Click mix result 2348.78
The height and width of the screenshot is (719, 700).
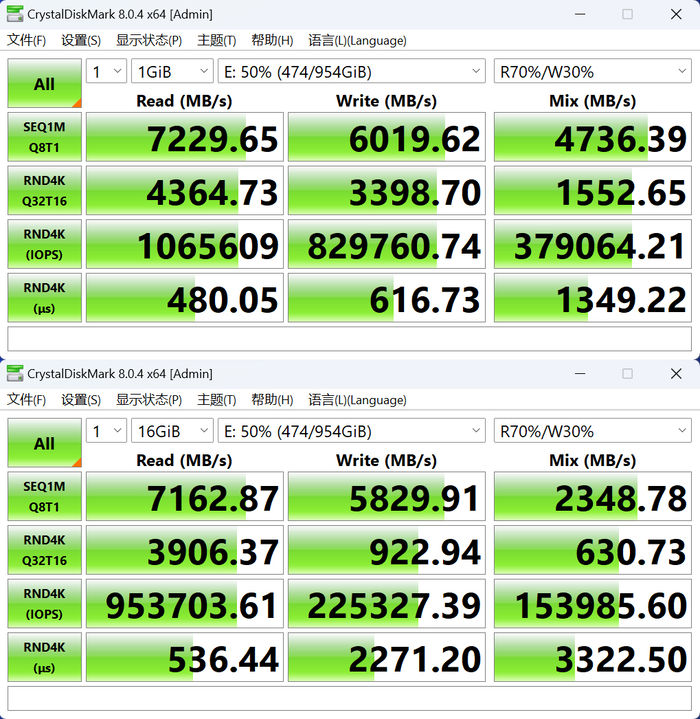coord(593,496)
